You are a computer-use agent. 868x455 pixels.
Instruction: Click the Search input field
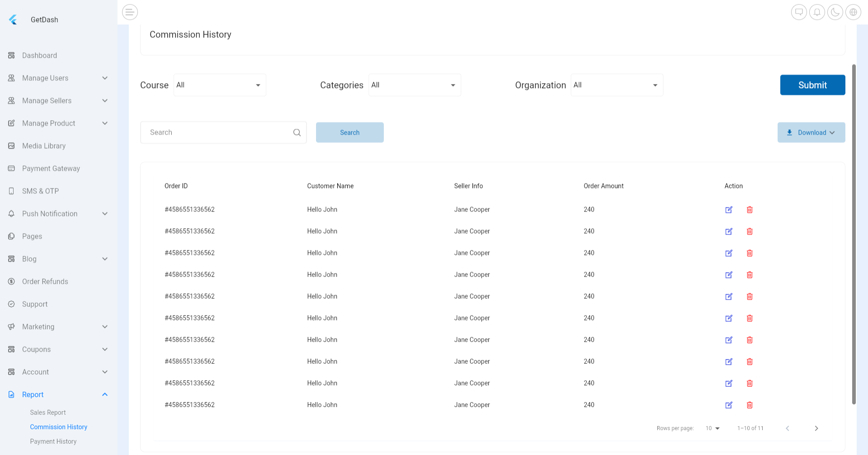[x=217, y=132]
